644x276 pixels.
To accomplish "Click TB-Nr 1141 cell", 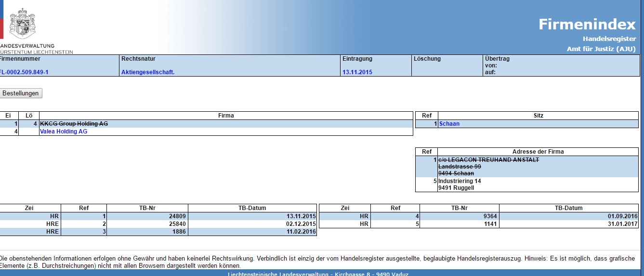I will (x=460, y=224).
